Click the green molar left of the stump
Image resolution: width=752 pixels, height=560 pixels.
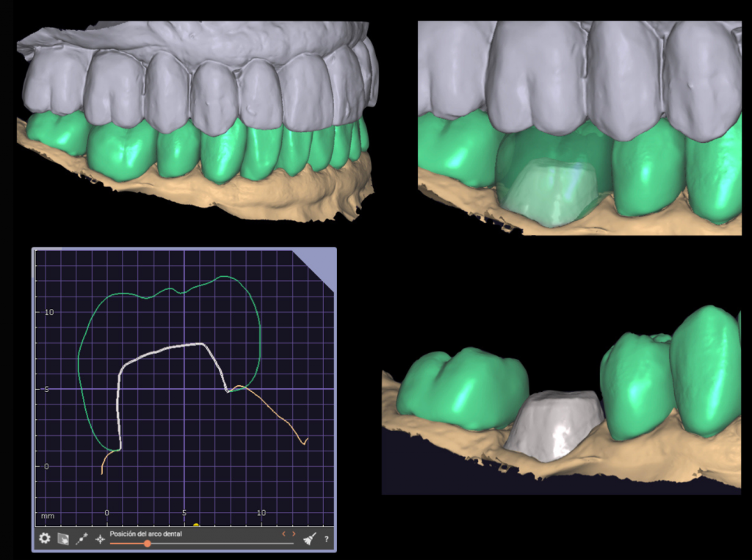point(463,389)
